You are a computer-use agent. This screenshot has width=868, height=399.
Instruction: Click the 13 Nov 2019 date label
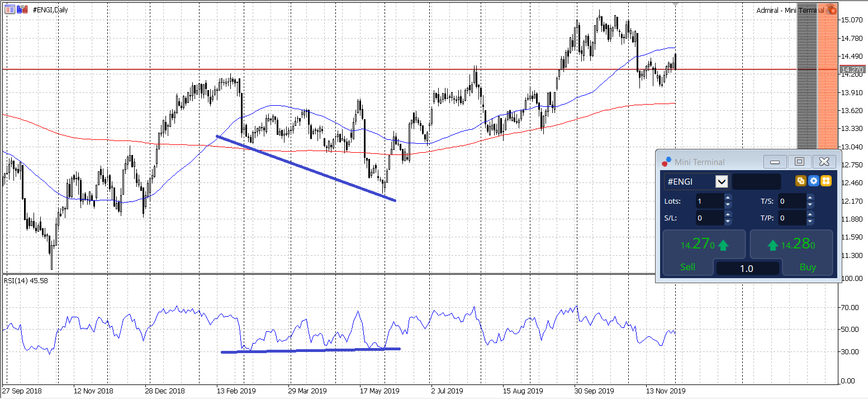665,391
